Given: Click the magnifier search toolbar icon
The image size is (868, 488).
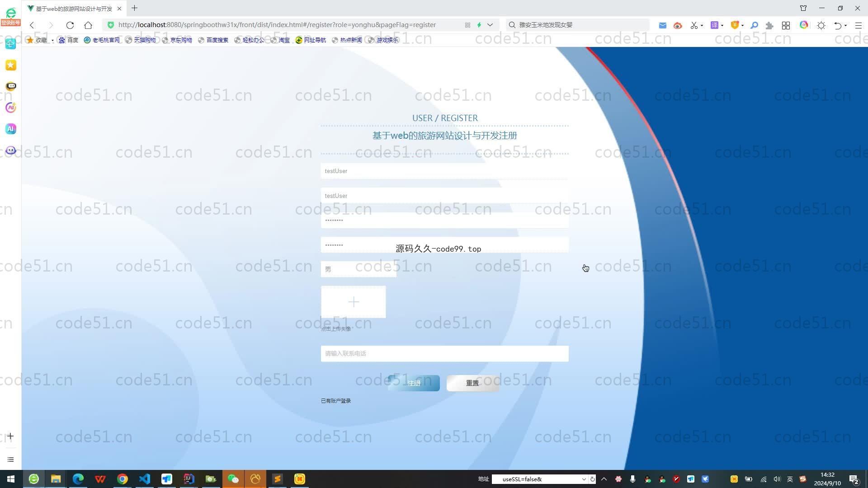Looking at the screenshot, I should pos(754,25).
